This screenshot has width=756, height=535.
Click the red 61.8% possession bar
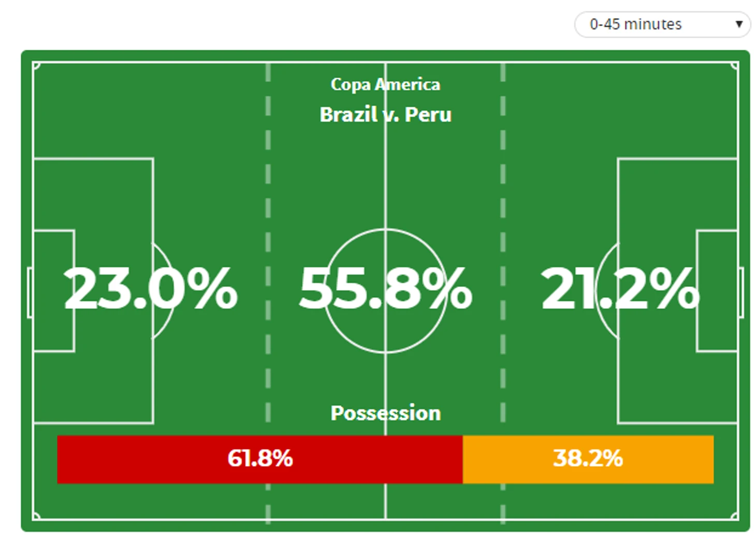(x=260, y=459)
